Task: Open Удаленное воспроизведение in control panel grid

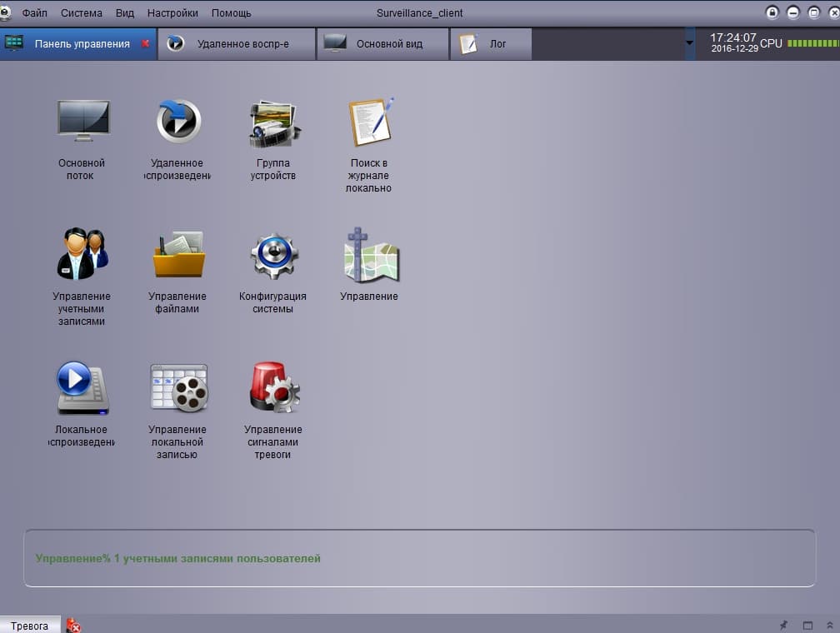Action: [x=178, y=121]
